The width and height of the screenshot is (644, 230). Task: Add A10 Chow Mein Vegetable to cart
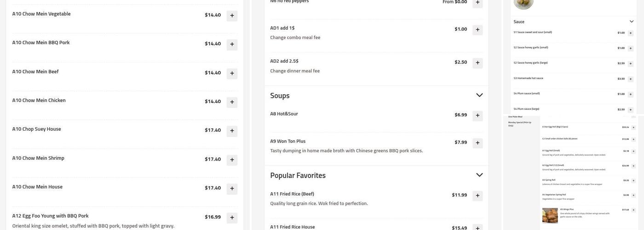232,16
